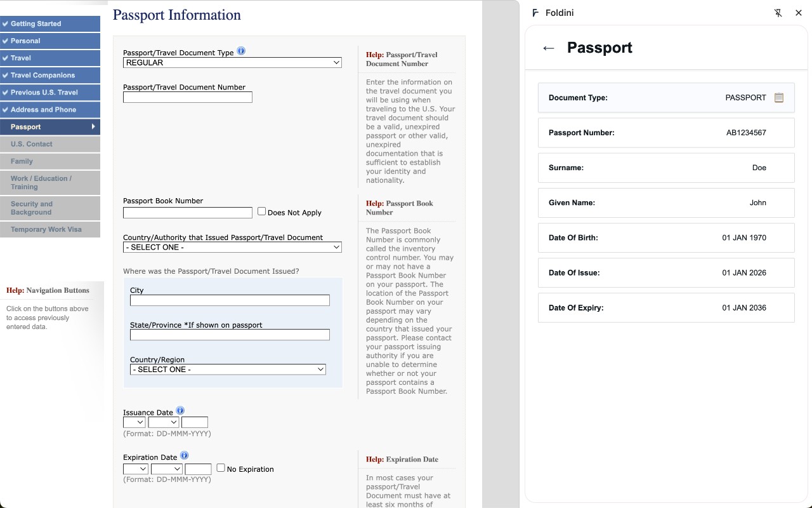This screenshot has width=812, height=508.
Task: Copy Document Type using the clipboard icon
Action: click(779, 98)
